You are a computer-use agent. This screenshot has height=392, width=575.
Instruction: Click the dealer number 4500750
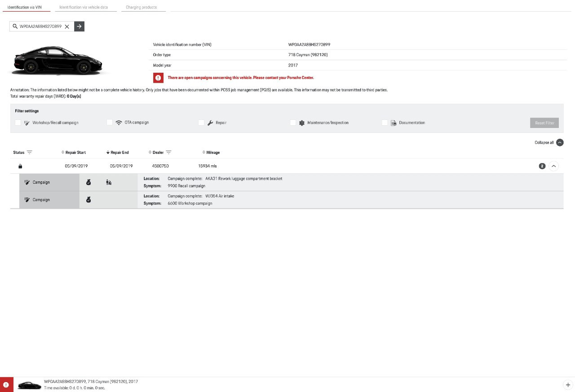coord(160,166)
